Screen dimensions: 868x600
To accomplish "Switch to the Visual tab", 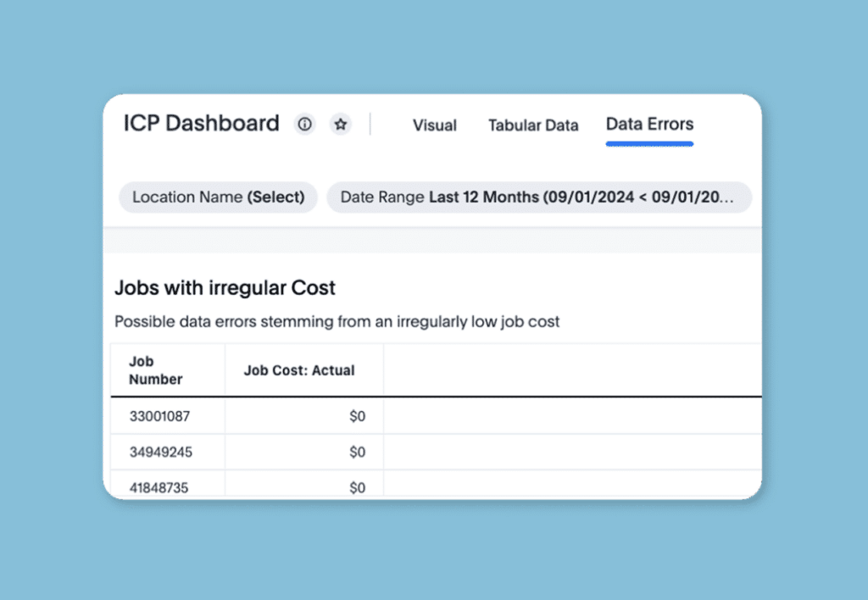I will (x=434, y=125).
